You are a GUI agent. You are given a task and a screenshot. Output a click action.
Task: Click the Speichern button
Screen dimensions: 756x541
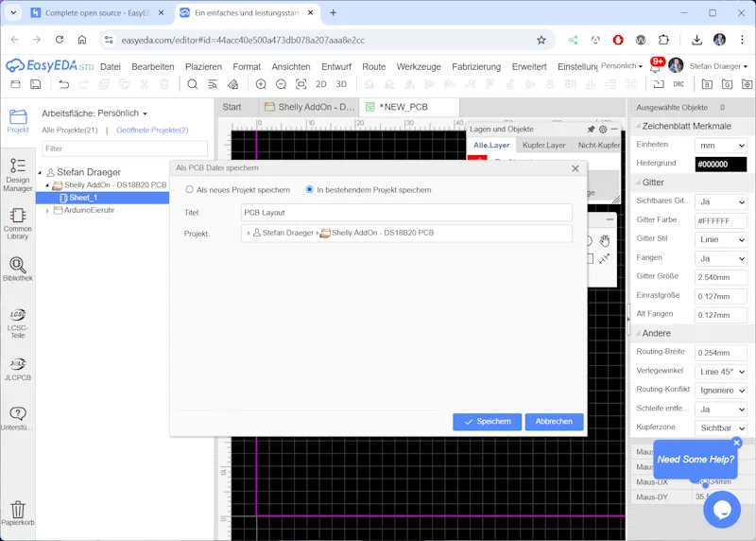[x=487, y=422]
